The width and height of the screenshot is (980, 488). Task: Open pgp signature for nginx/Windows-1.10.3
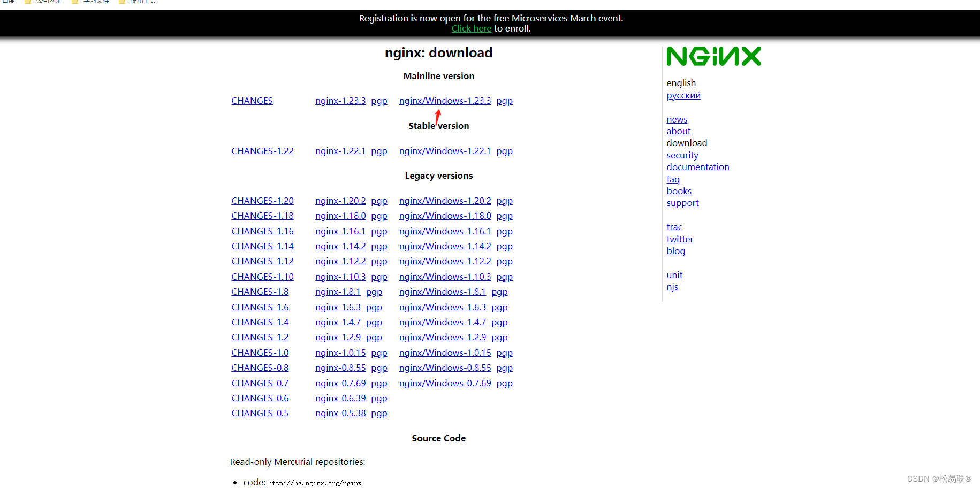tap(504, 277)
